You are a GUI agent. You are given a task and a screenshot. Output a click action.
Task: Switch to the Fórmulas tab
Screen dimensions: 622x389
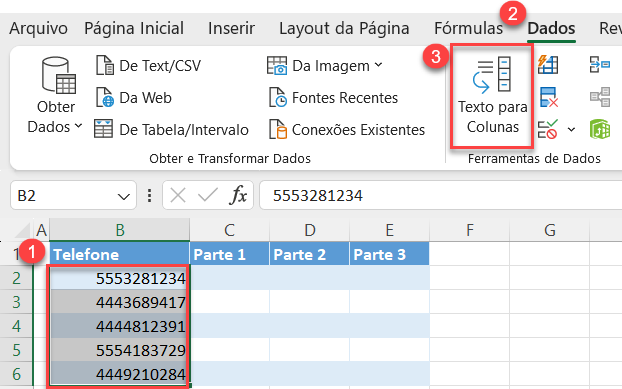click(468, 29)
